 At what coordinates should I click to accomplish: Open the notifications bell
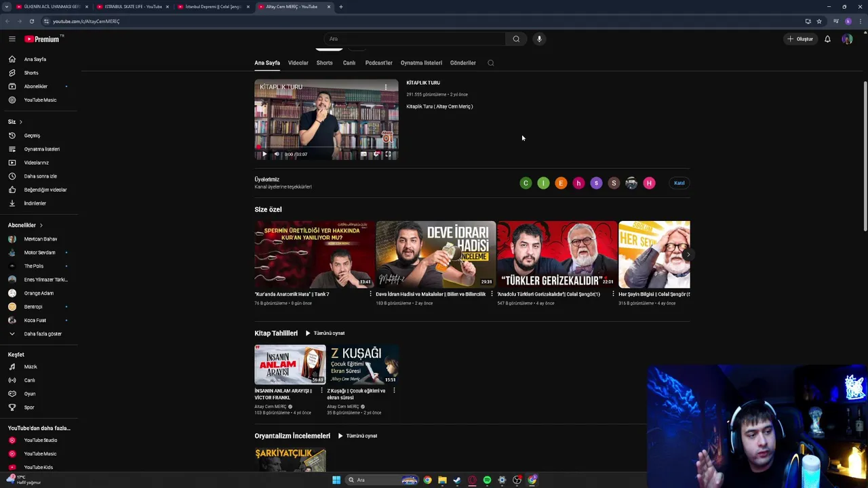tap(827, 39)
